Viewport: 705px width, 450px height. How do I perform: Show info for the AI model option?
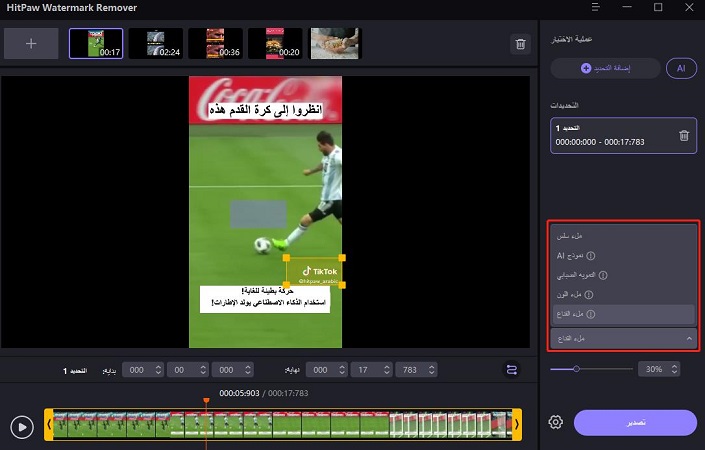pyautogui.click(x=591, y=256)
